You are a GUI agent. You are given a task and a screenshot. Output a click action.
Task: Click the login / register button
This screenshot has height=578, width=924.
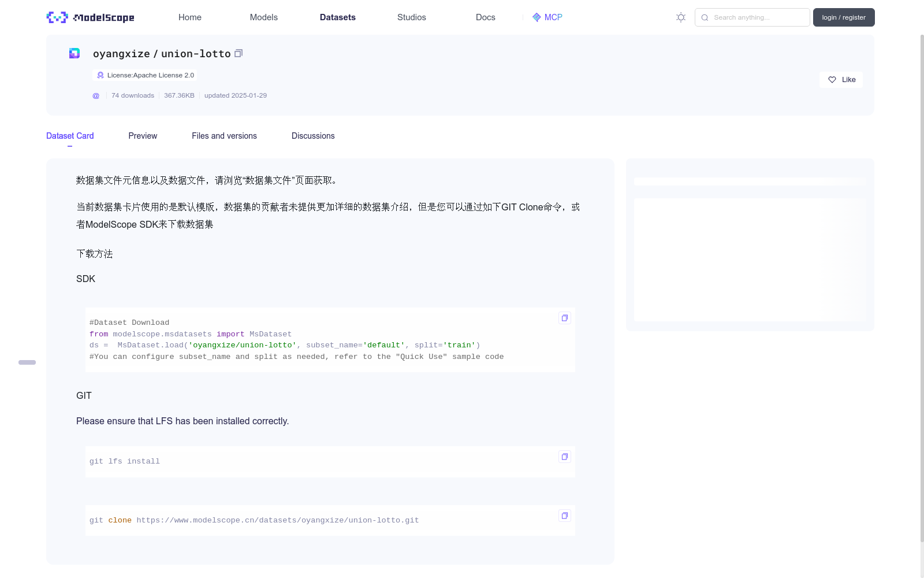844,17
